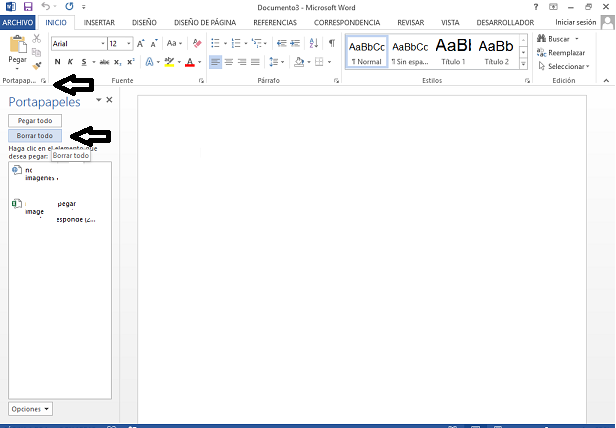The image size is (616, 428).
Task: Open the borders dropdown arrow
Action: [329, 62]
